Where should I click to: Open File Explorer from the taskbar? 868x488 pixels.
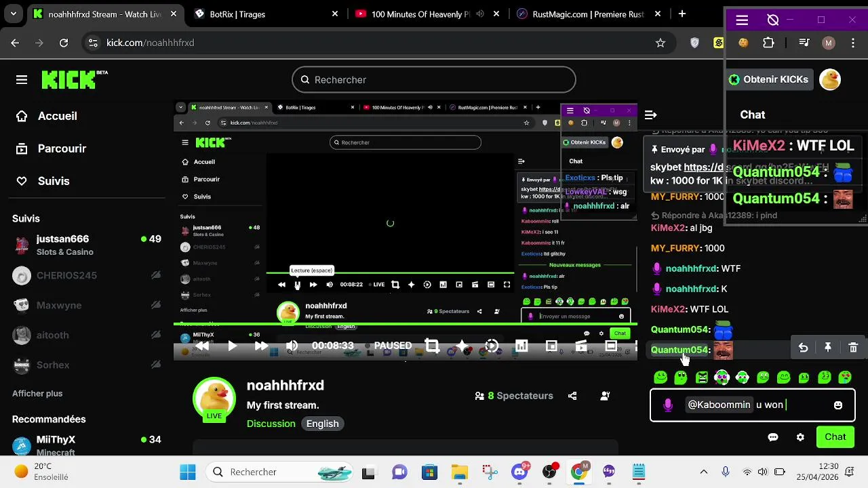coord(460,472)
